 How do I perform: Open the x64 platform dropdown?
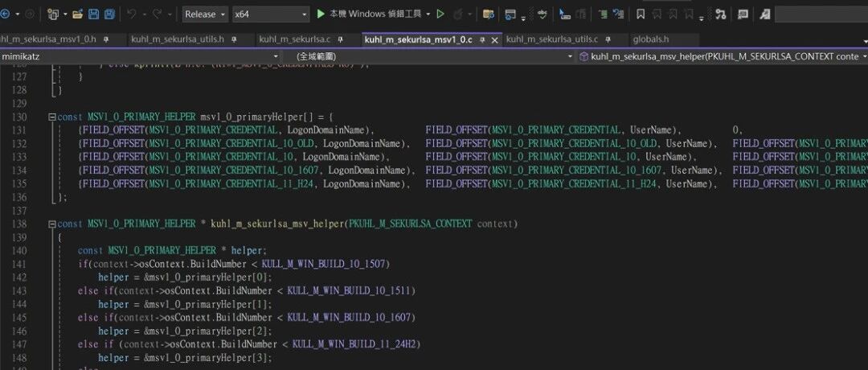(x=271, y=14)
